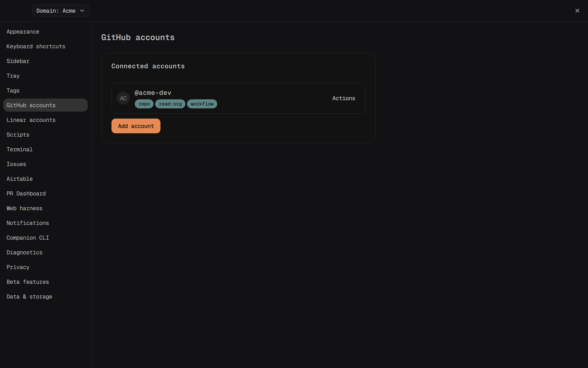Open Diagnostics settings
Viewport: 588px width, 368px height.
click(46, 252)
